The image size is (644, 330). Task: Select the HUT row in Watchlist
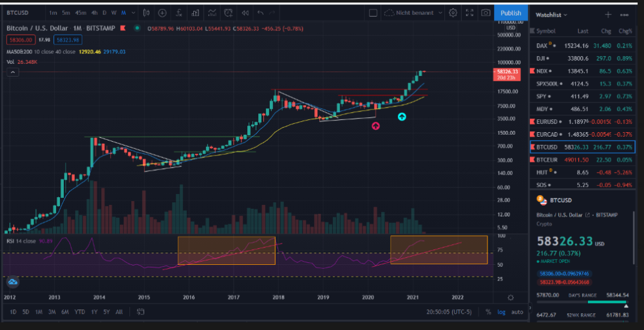pyautogui.click(x=582, y=172)
